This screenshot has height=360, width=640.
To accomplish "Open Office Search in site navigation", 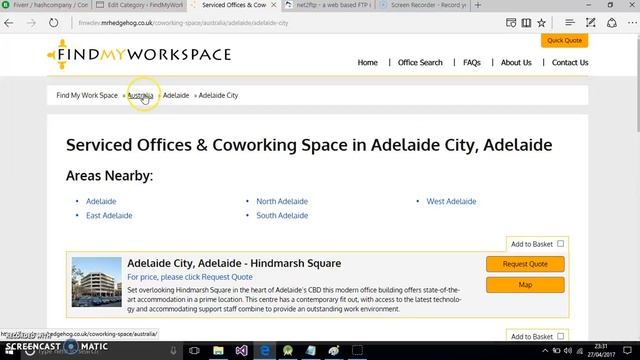I will [420, 62].
